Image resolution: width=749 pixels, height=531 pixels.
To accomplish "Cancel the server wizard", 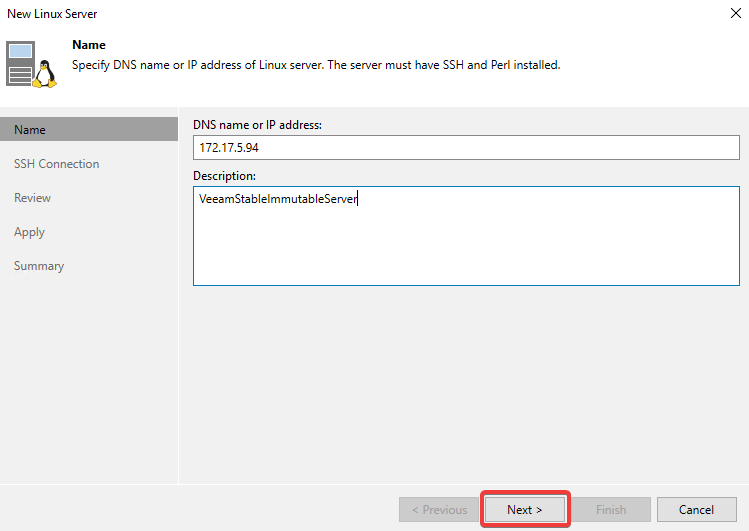I will tap(696, 510).
